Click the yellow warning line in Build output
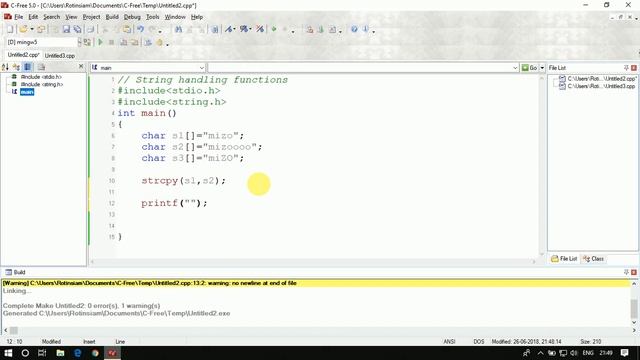 coord(316,283)
